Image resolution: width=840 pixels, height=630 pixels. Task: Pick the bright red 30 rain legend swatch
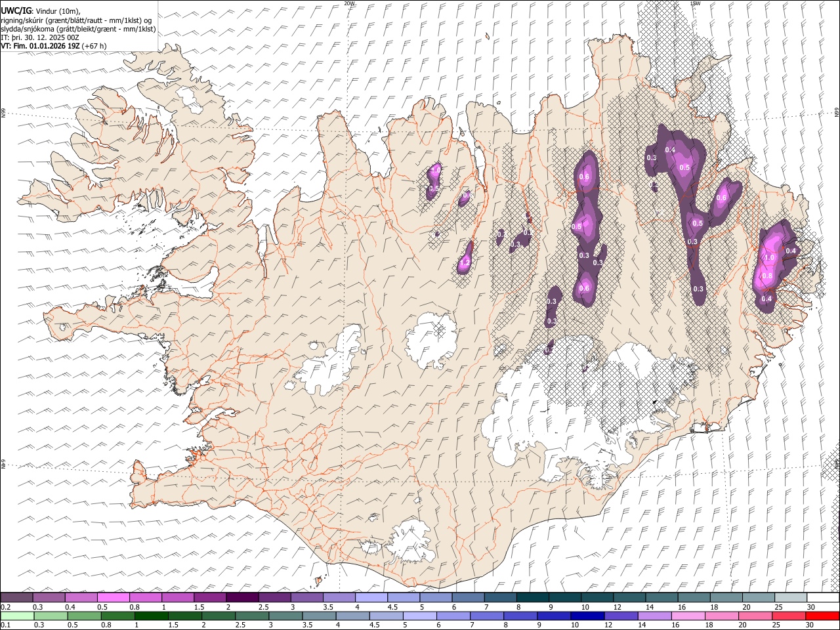[822, 616]
